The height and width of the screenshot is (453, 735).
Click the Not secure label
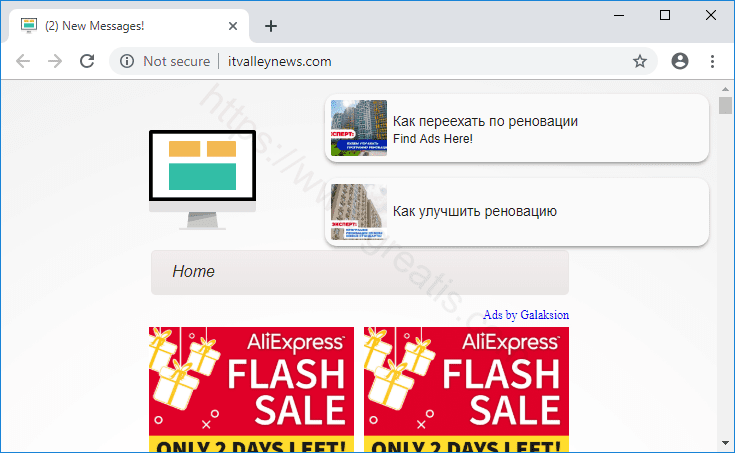click(x=176, y=61)
